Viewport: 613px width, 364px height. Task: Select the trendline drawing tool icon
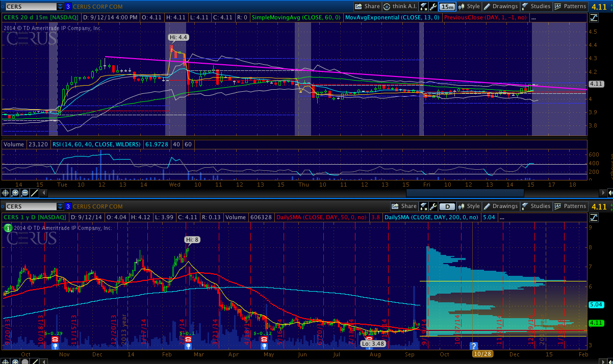(35, 193)
